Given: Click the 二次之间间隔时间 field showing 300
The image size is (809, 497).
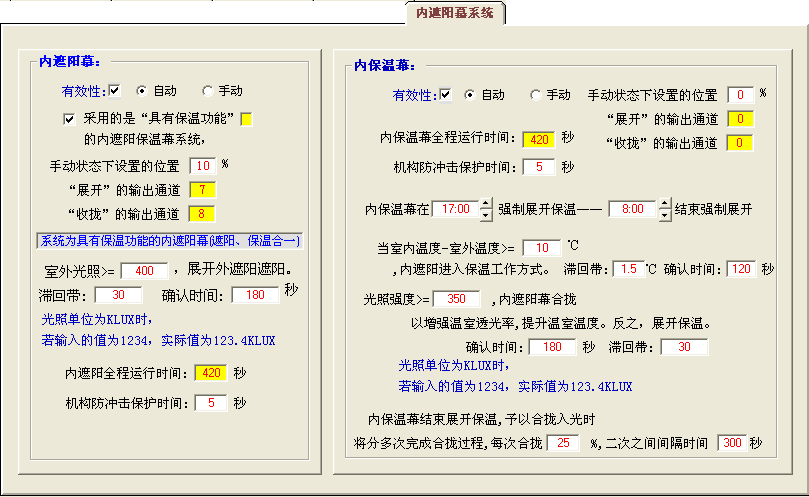Looking at the screenshot, I should [x=731, y=443].
